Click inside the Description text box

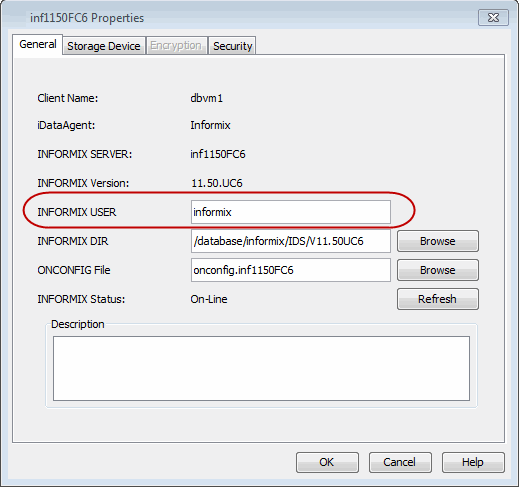tap(261, 368)
